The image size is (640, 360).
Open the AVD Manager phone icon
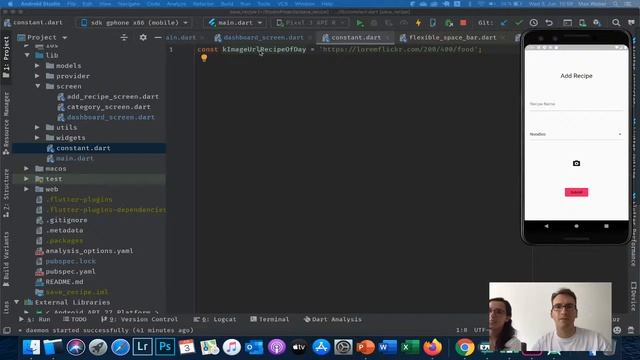click(582, 23)
